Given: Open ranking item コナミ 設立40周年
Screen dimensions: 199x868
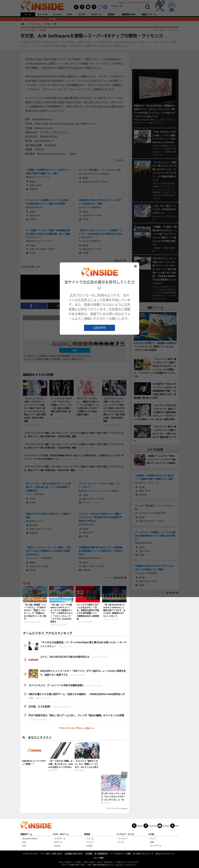Looking at the screenshot, I should [64, 657].
